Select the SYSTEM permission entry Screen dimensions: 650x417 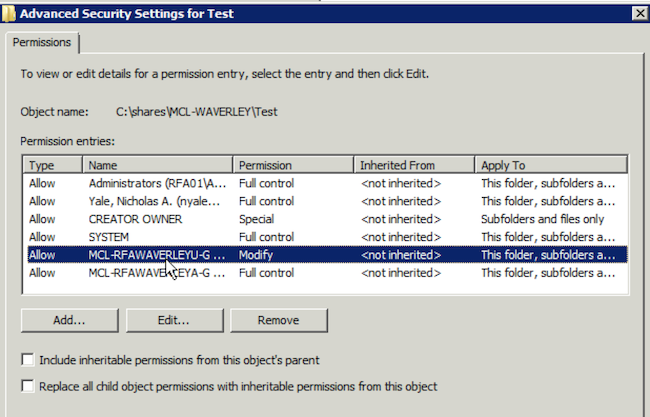point(327,237)
